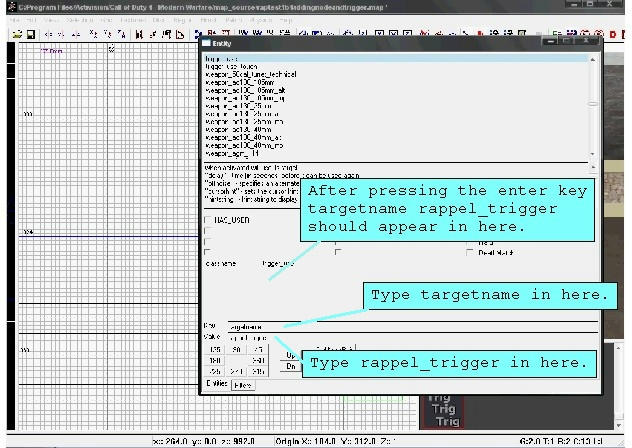
Task: Click the Open file toolbar icon
Action: 17,34
